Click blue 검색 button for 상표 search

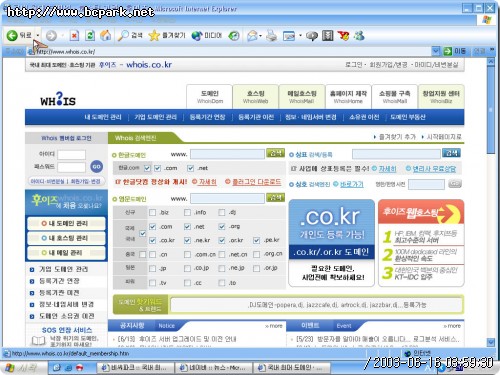tap(451, 153)
